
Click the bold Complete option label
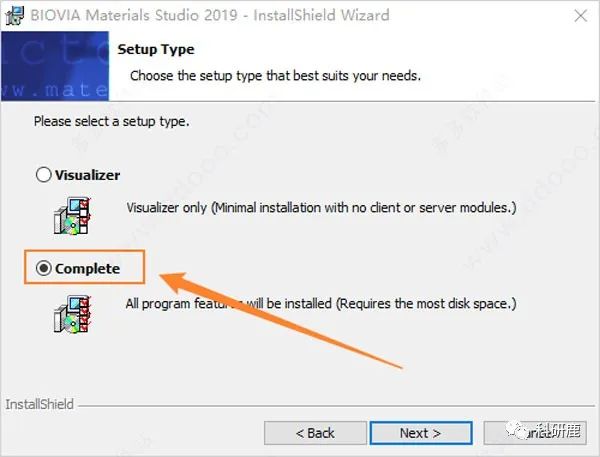[x=88, y=269]
